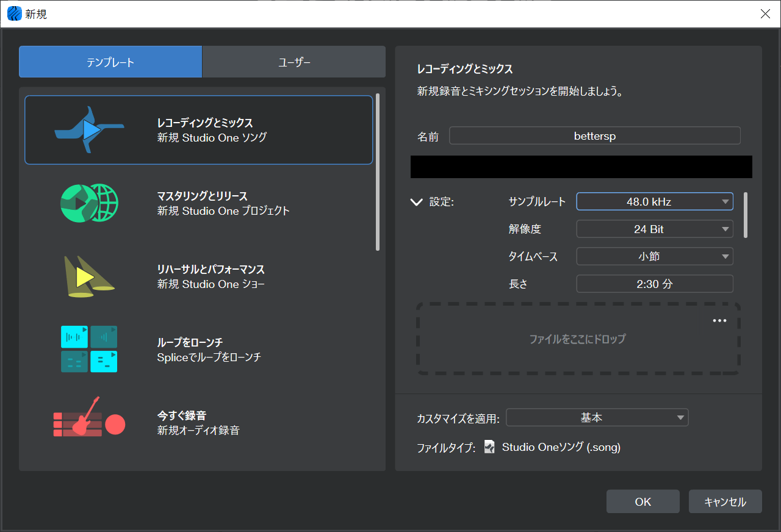Click the Studio Oneソング (.song) file type text
This screenshot has height=532, width=781.
coord(561,447)
